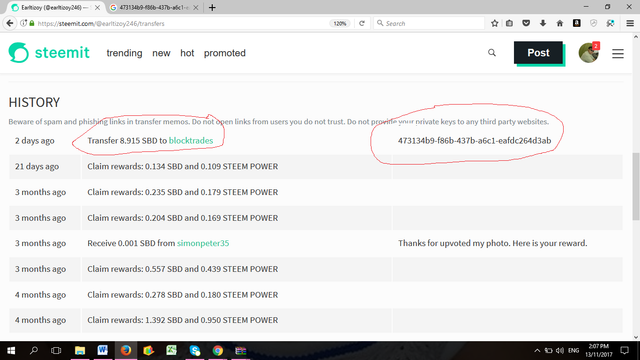This screenshot has width=640, height=360.
Task: Click the '21 days ago' timestamp
Action: 37,166
